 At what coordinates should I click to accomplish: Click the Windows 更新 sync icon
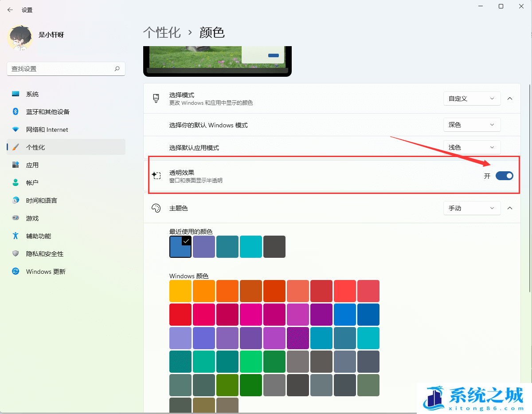pos(16,272)
